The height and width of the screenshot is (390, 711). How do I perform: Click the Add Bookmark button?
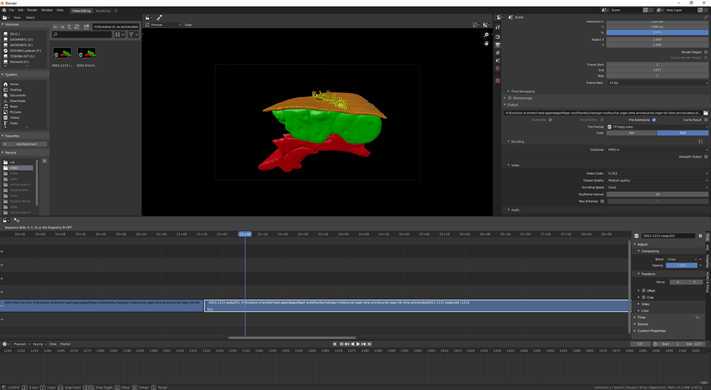pyautogui.click(x=25, y=144)
